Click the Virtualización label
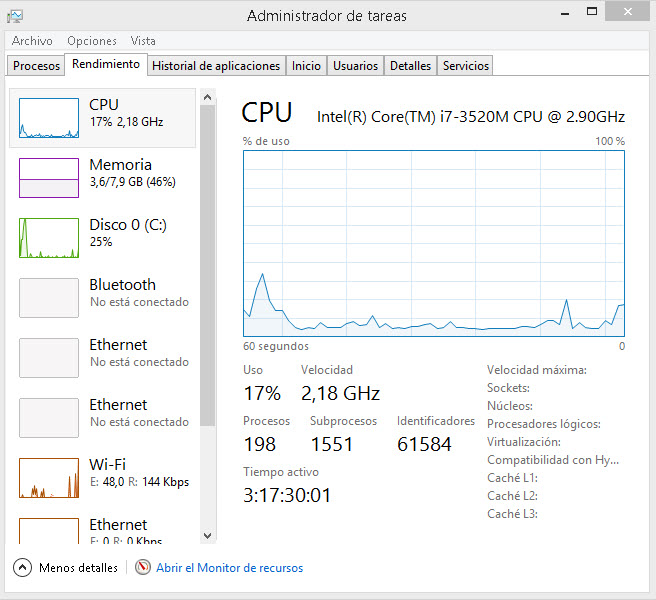The width and height of the screenshot is (656, 600). point(524,442)
